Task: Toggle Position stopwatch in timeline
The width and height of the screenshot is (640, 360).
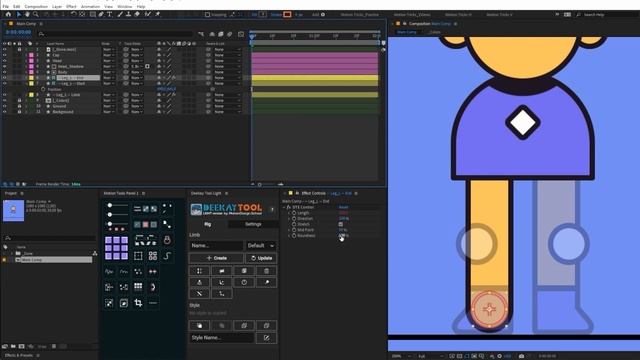Action: click(43, 89)
